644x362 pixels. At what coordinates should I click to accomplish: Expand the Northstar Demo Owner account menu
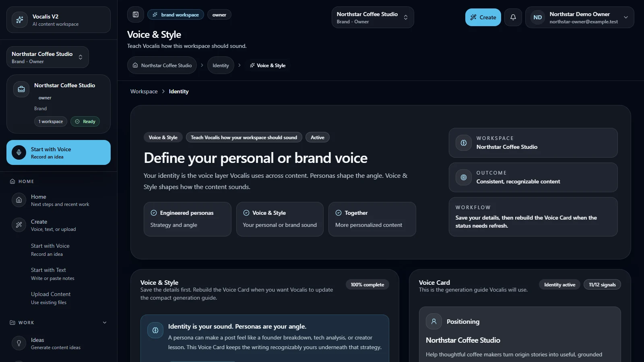(x=580, y=17)
